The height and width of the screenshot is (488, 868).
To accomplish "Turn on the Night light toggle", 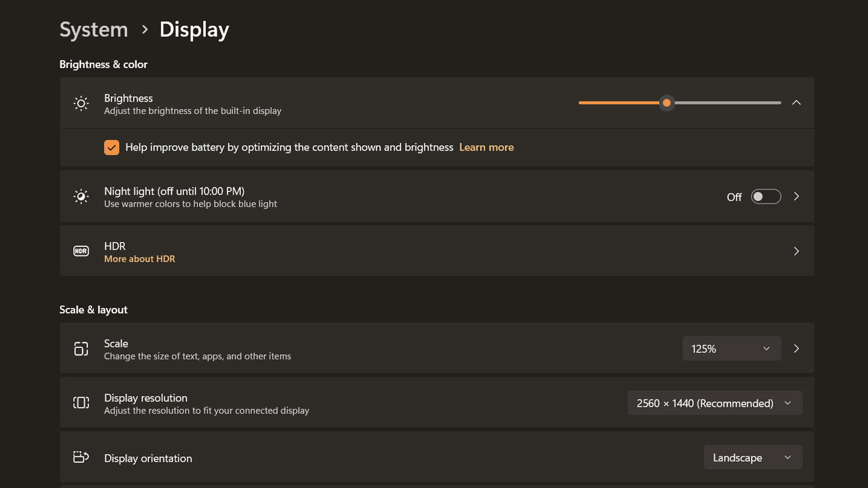I will (x=766, y=197).
